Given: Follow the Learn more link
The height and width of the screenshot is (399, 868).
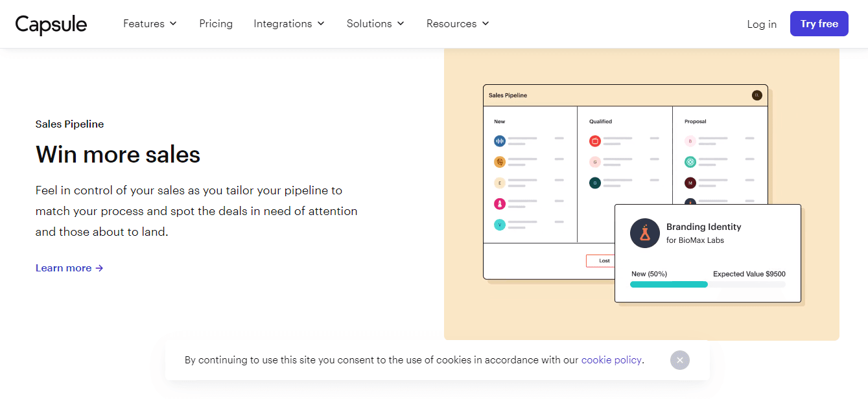Looking at the screenshot, I should pyautogui.click(x=69, y=268).
